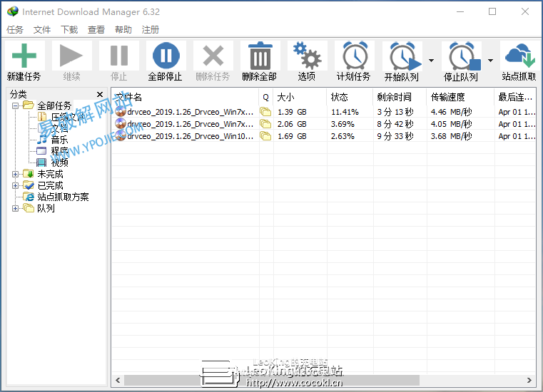Click the 4.46 MB/秒 speed cell
Image resolution: width=543 pixels, height=392 pixels.
[x=451, y=112]
